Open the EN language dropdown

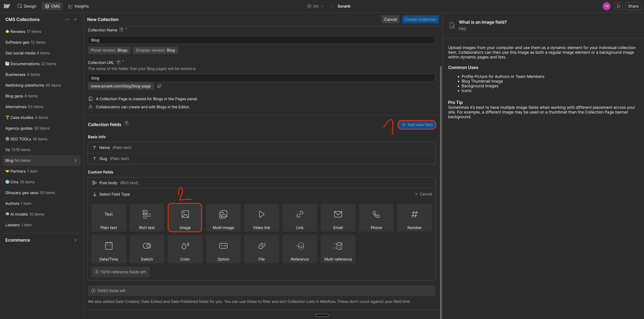coord(315,6)
